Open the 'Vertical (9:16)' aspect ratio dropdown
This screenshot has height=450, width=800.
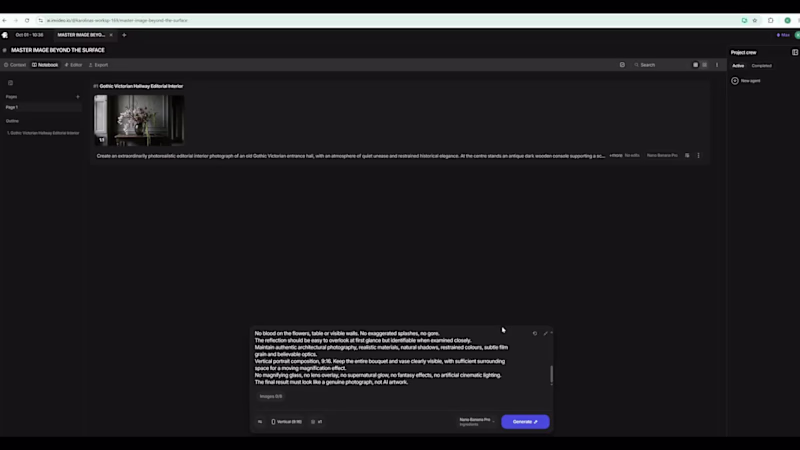[x=286, y=422]
